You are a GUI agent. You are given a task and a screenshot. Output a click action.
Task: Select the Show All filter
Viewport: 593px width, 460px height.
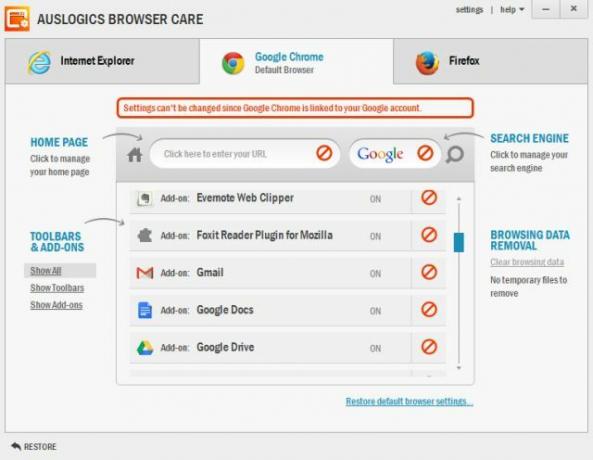[x=45, y=271]
